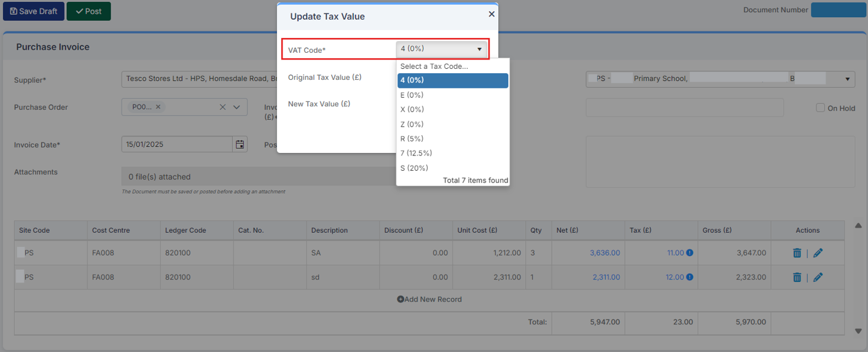Click the Save Draft button
The width and height of the screenshot is (868, 352).
pyautogui.click(x=33, y=11)
